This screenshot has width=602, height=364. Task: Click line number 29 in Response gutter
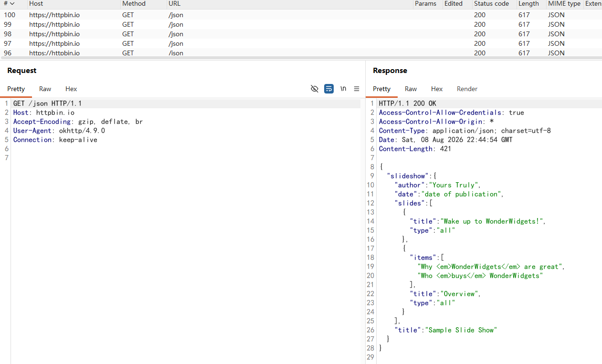tap(371, 357)
